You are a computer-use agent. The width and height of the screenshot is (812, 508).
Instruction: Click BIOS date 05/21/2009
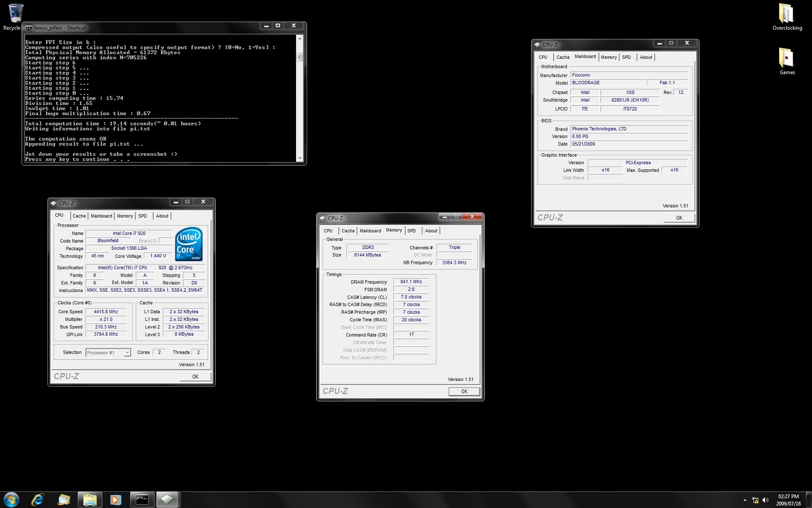(x=629, y=144)
